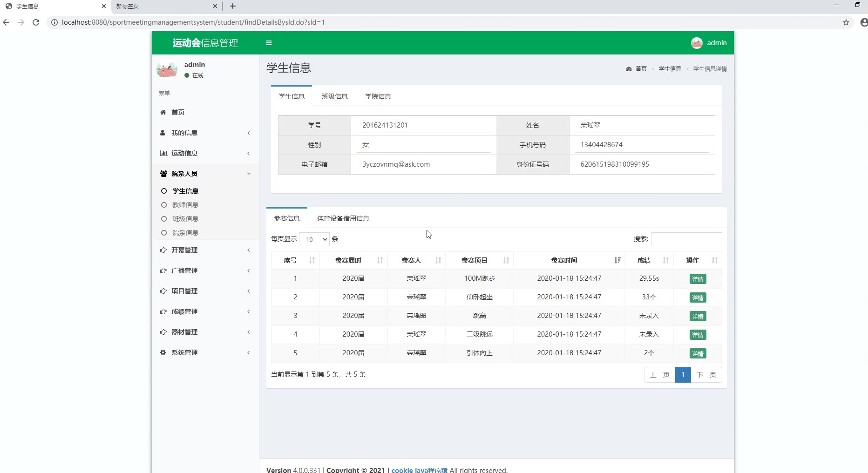Click the 下一页 pagination button

(x=706, y=375)
